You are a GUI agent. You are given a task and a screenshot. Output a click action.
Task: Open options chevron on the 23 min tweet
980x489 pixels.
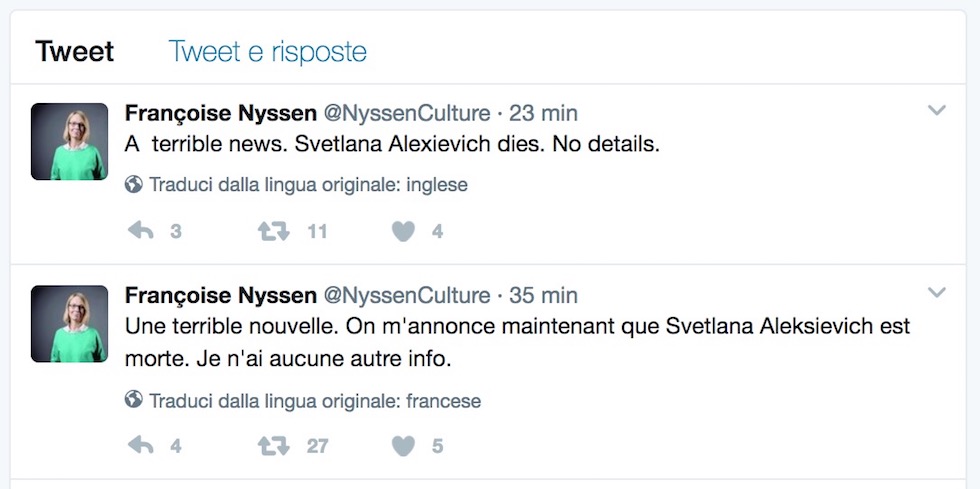click(936, 110)
